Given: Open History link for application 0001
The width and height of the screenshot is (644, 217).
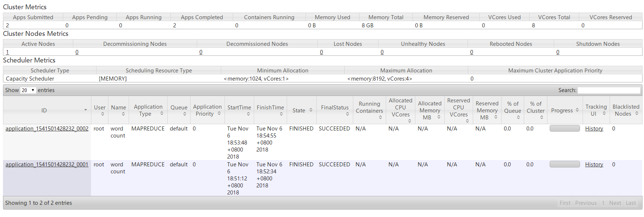Looking at the screenshot, I should tap(594, 165).
